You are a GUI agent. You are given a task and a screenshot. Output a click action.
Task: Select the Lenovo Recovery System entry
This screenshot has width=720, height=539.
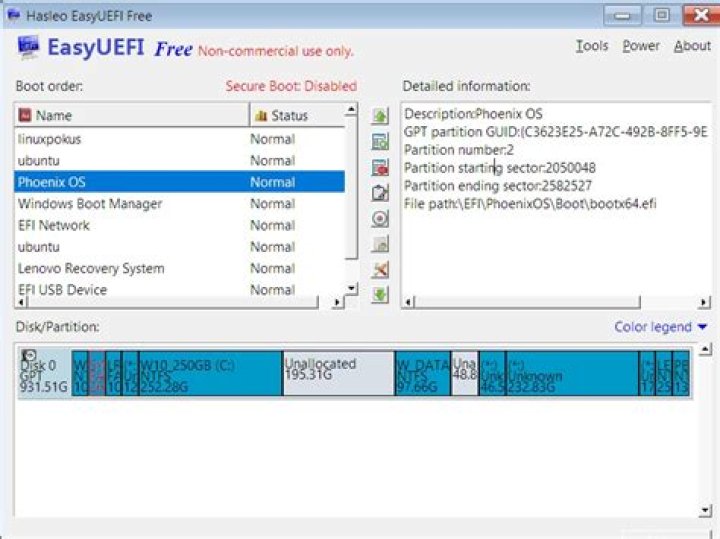coord(180,269)
